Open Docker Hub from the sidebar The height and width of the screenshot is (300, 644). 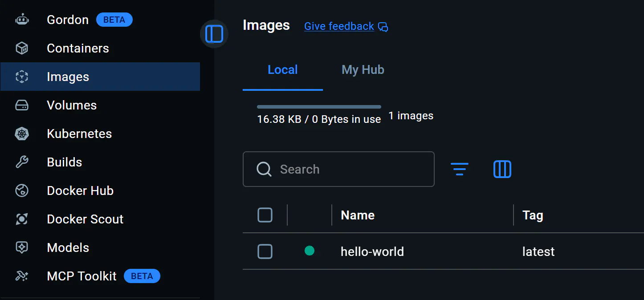click(x=100, y=191)
